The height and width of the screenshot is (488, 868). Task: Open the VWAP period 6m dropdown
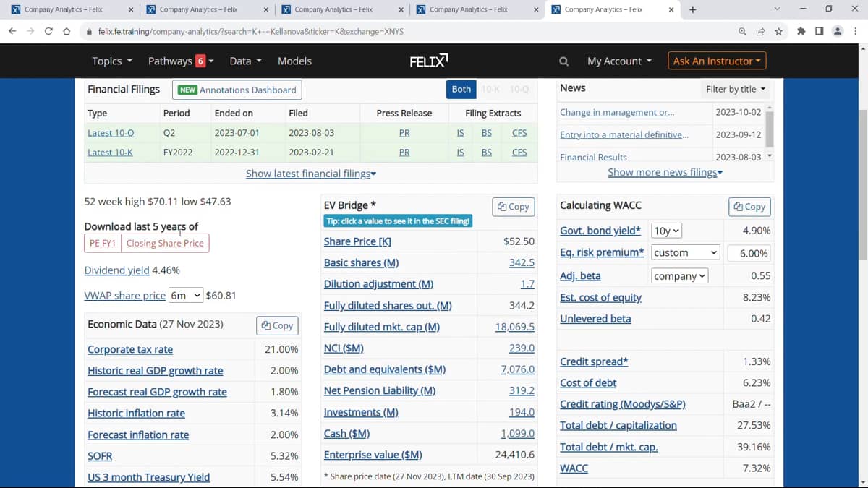185,295
